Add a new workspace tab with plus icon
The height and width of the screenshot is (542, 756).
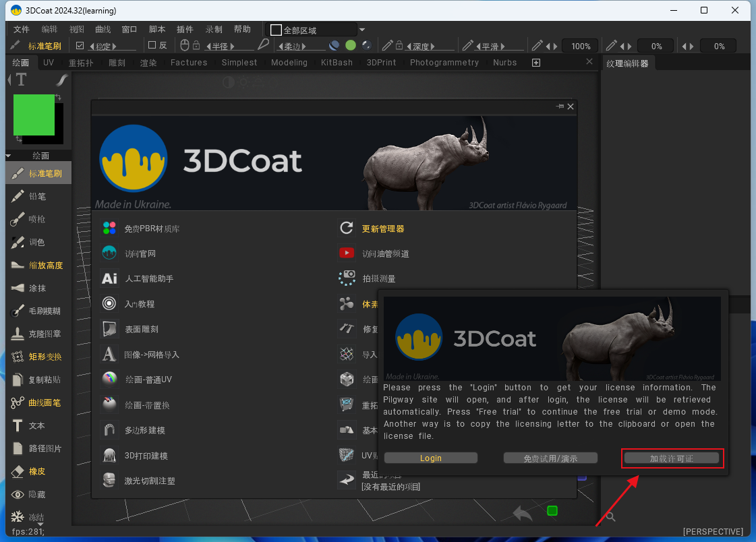point(535,63)
